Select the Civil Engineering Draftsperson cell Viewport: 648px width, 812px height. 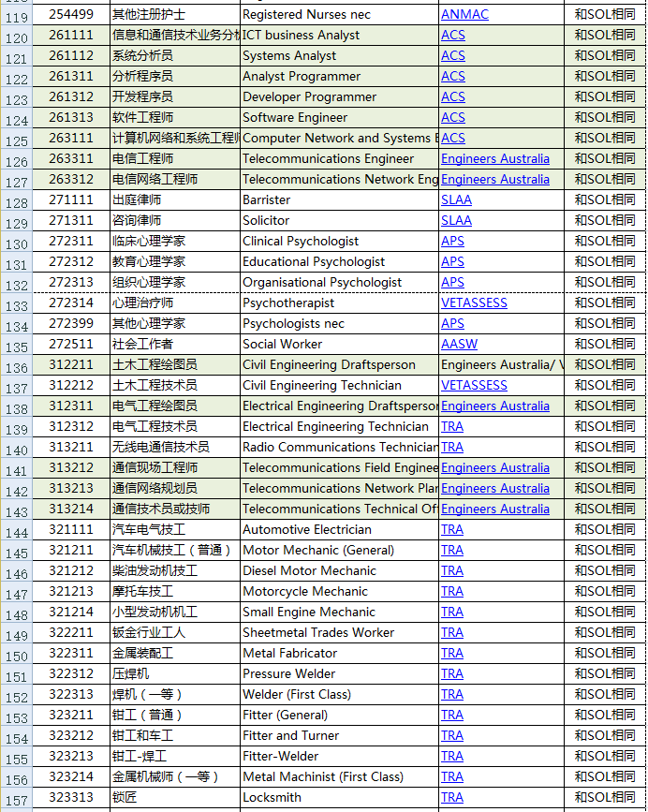[340, 364]
